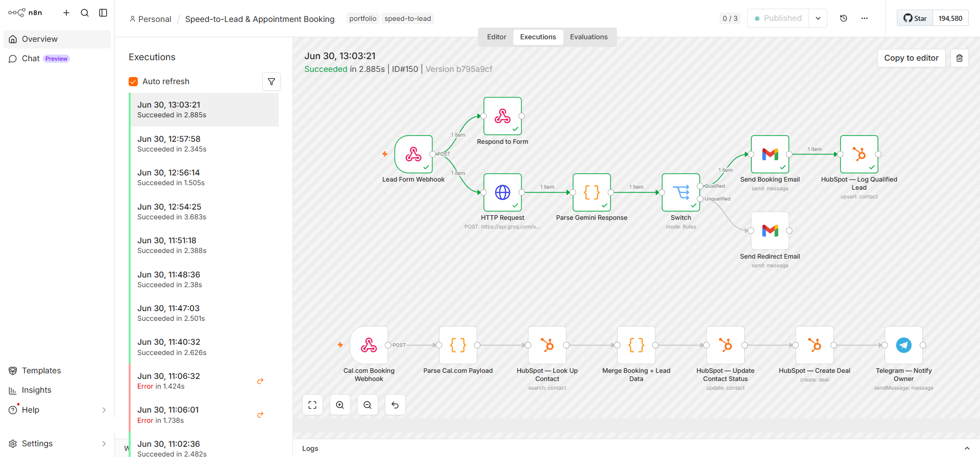
Task: Open workflow version history clock icon
Action: tap(844, 18)
